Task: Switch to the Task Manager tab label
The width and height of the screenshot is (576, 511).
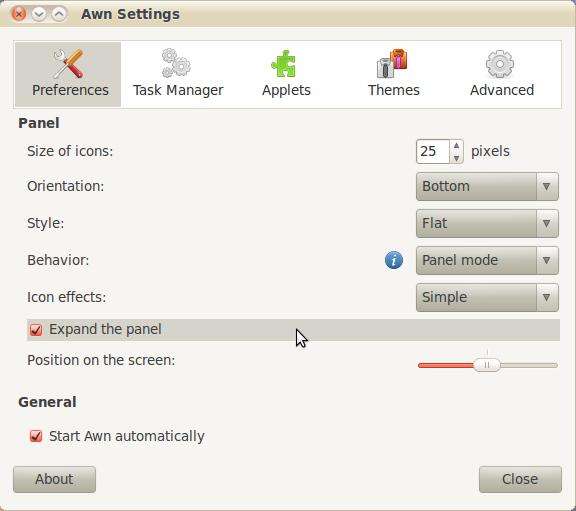Action: [178, 90]
